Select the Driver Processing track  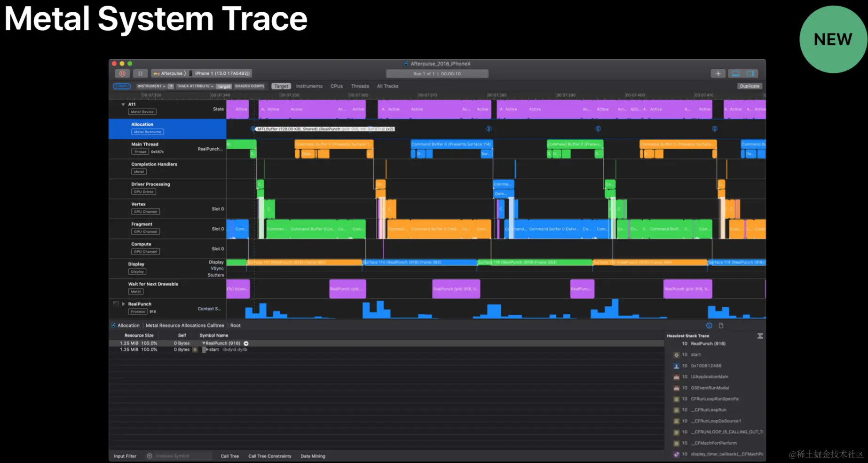click(167, 189)
